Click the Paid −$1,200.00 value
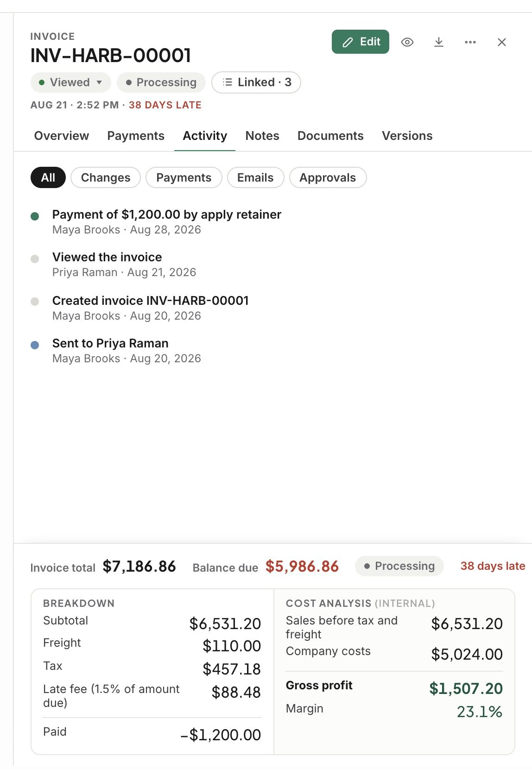 click(x=221, y=735)
